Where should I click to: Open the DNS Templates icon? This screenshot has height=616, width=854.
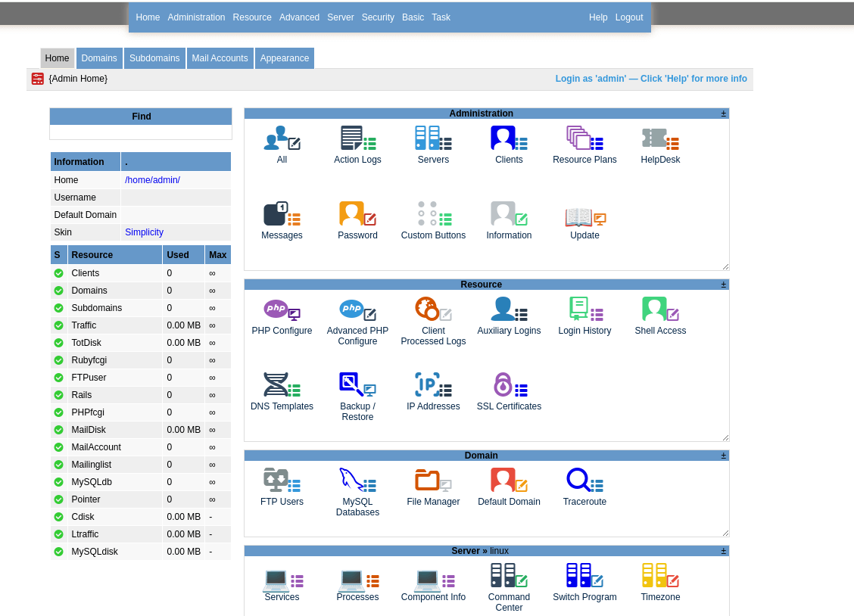point(282,386)
